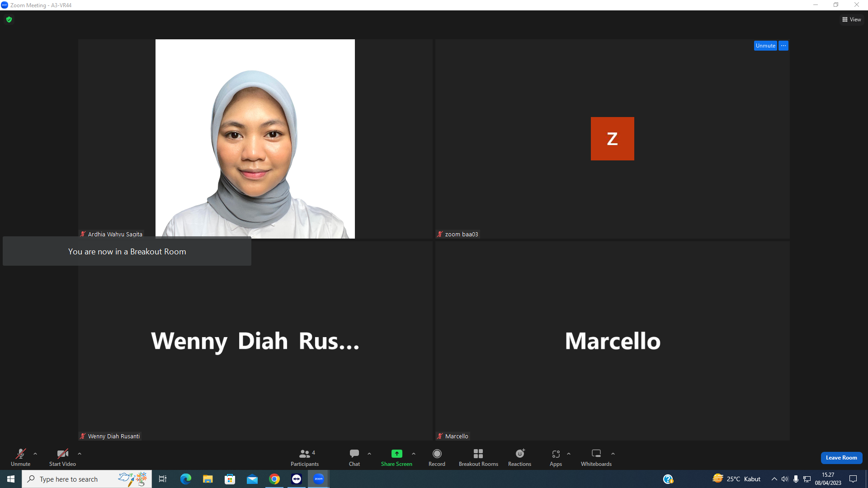Open Task View on the taskbar
Viewport: 868px width, 488px height.
[x=163, y=479]
